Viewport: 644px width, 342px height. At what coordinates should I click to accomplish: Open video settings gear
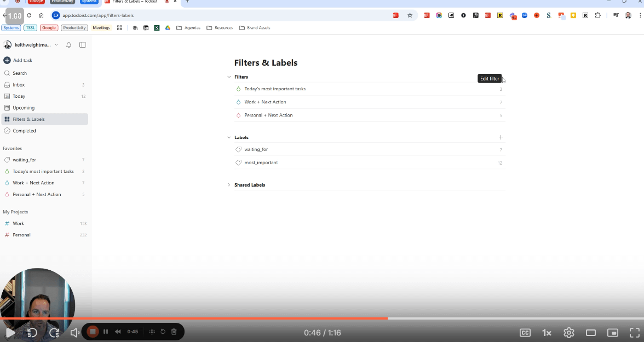(x=569, y=333)
